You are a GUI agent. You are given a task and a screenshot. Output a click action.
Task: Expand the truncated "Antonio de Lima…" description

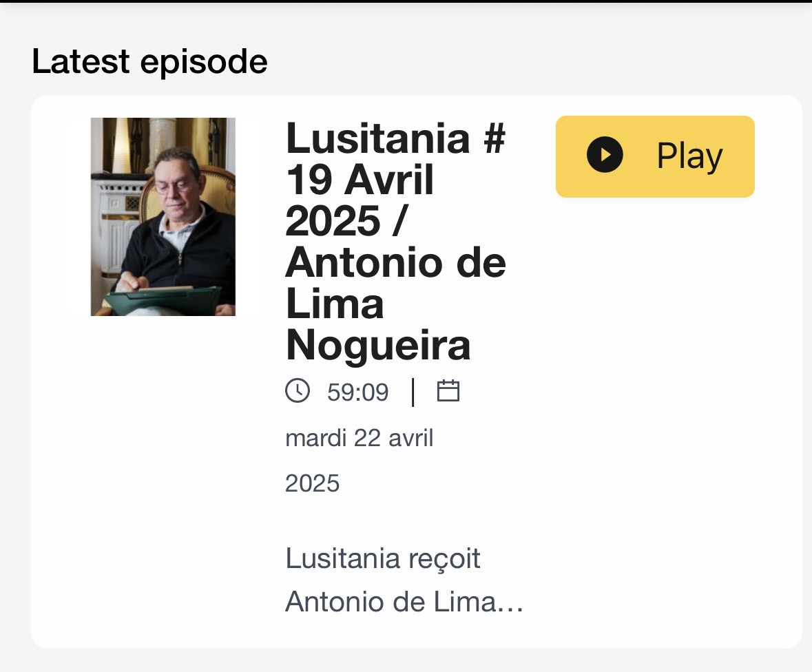tap(404, 602)
